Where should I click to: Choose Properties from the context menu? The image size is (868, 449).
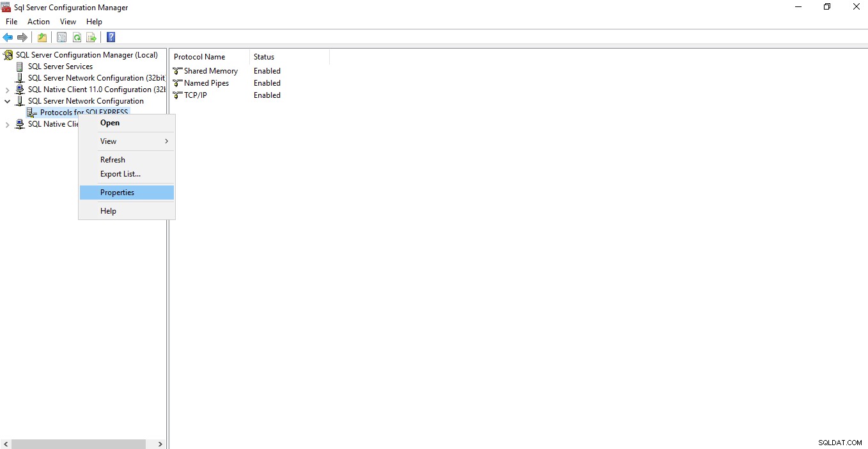coord(127,193)
